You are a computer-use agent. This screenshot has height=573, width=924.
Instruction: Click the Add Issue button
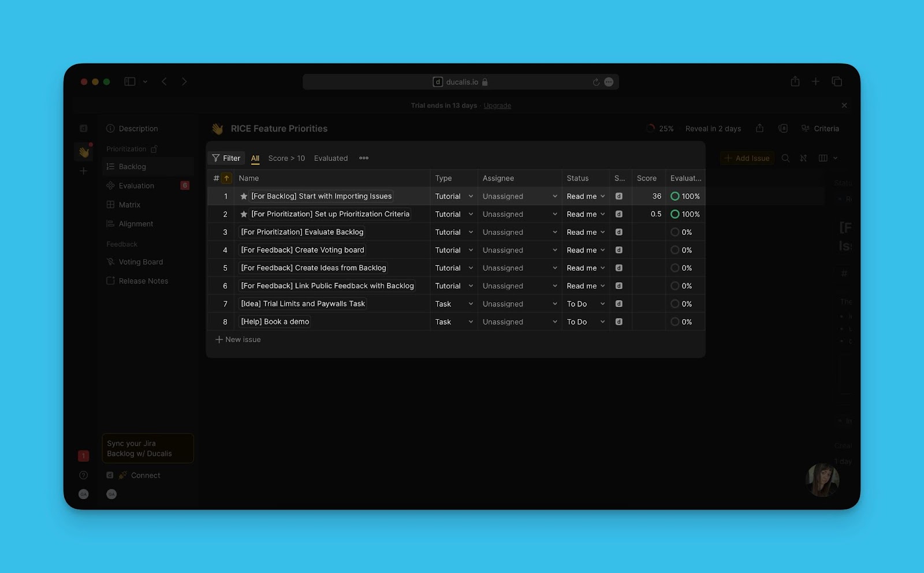pyautogui.click(x=747, y=158)
